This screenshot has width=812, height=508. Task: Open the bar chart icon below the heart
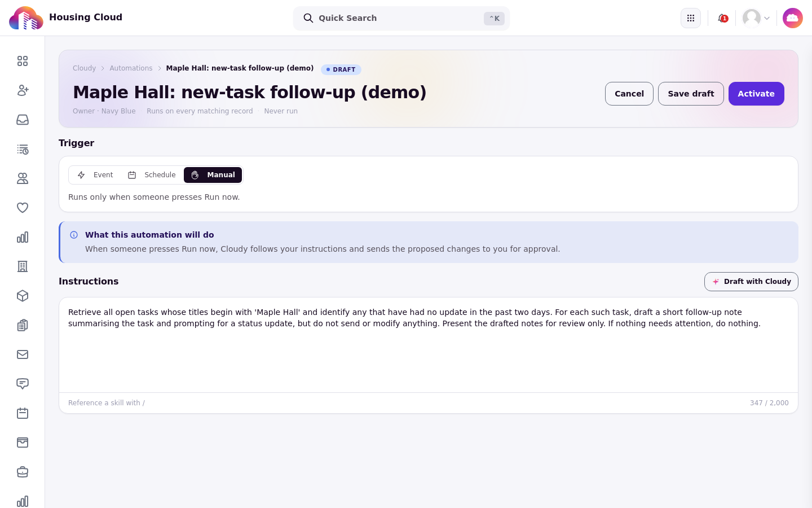pyautogui.click(x=23, y=237)
